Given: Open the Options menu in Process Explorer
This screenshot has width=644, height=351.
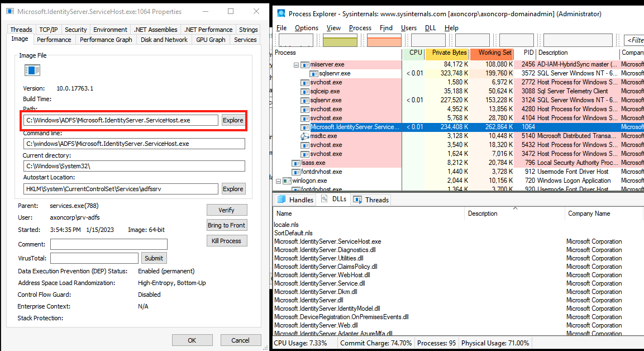Looking at the screenshot, I should click(306, 27).
